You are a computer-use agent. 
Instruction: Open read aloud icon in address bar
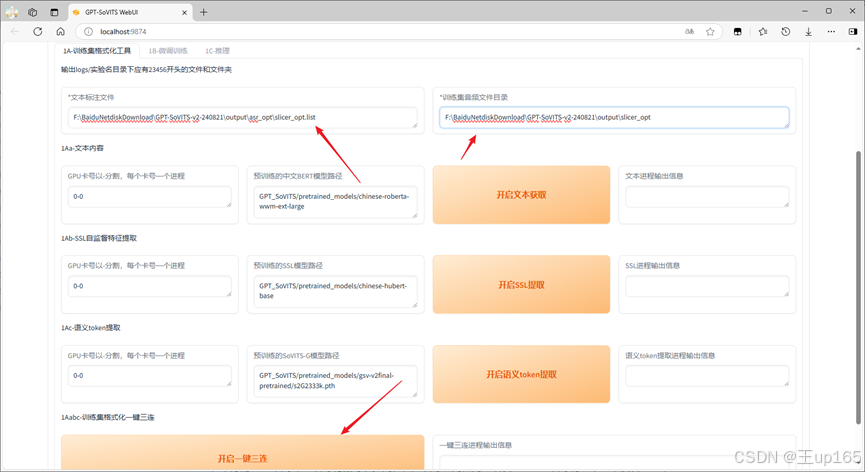point(689,31)
